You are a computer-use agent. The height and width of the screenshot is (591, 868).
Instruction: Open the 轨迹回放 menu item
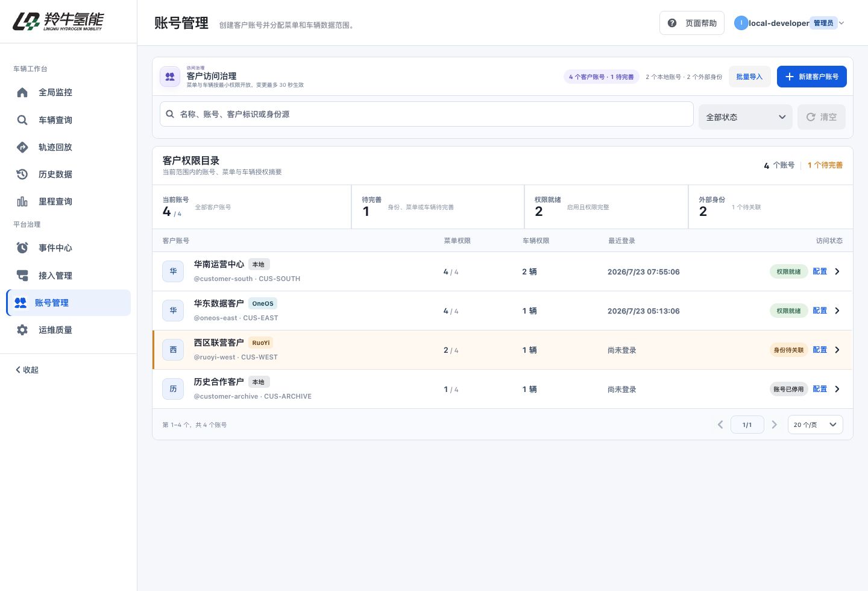click(x=69, y=147)
